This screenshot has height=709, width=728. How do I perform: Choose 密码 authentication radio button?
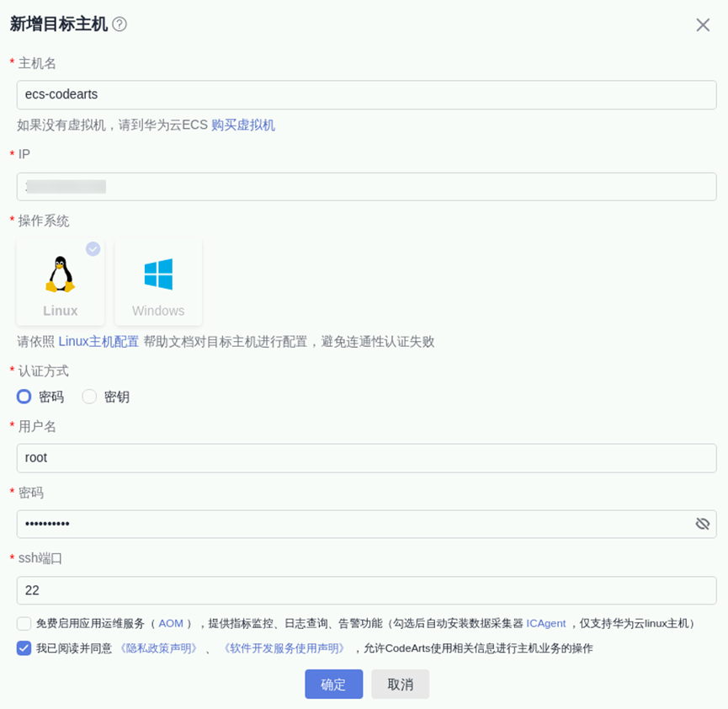tap(24, 397)
